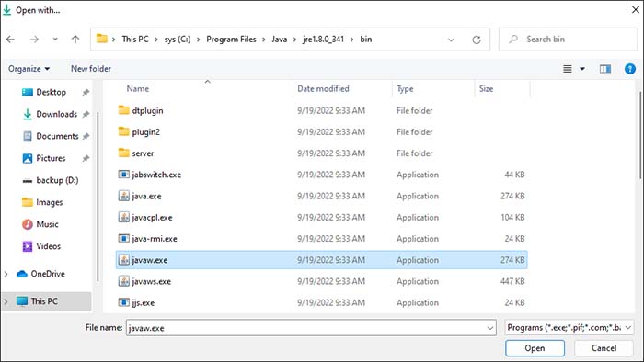Open the Programs file type filter
Image resolution: width=644 pixels, height=362 pixels.
click(569, 328)
